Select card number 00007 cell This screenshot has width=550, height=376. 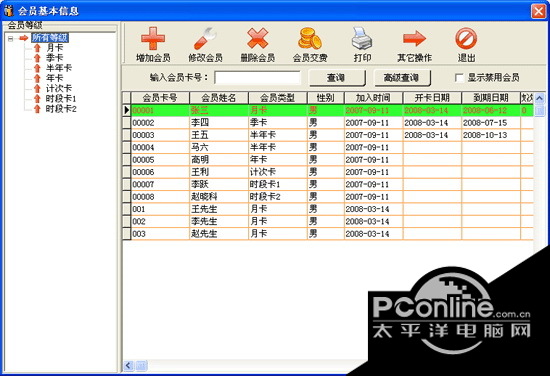pos(160,184)
